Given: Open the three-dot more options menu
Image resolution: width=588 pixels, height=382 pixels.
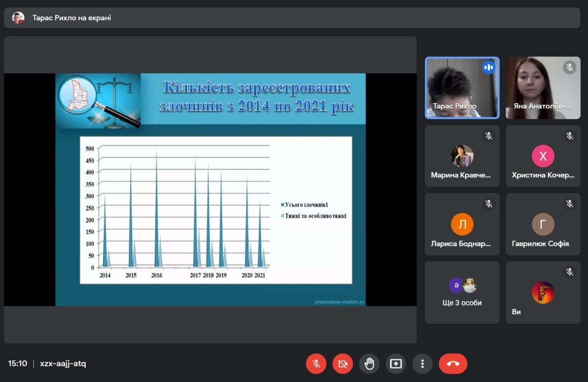Looking at the screenshot, I should (x=422, y=364).
